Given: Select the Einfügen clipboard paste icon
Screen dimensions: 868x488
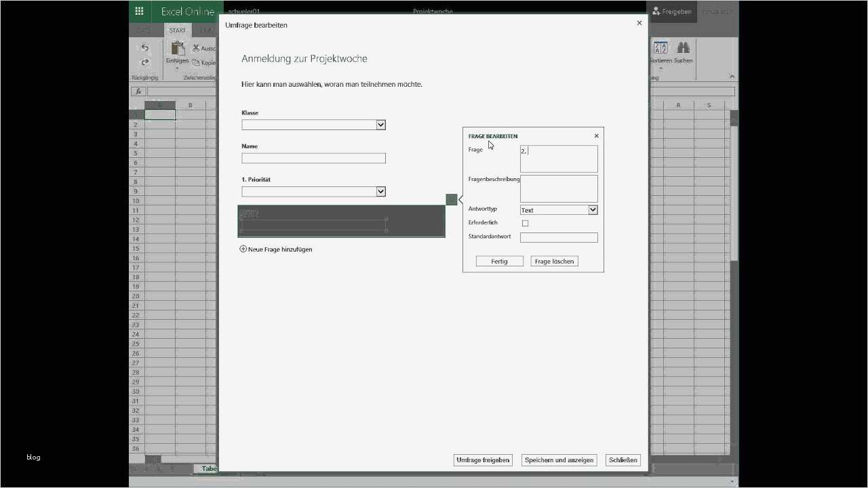Looking at the screenshot, I should pyautogui.click(x=178, y=50).
